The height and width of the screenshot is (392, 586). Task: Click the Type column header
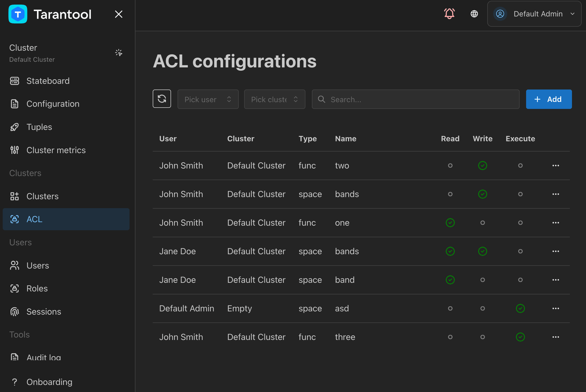(x=308, y=139)
